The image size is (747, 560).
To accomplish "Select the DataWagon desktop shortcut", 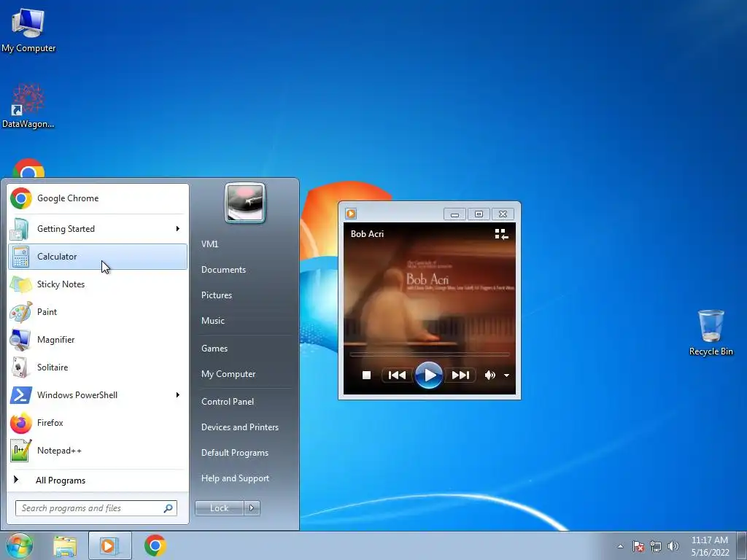I will pos(28,106).
